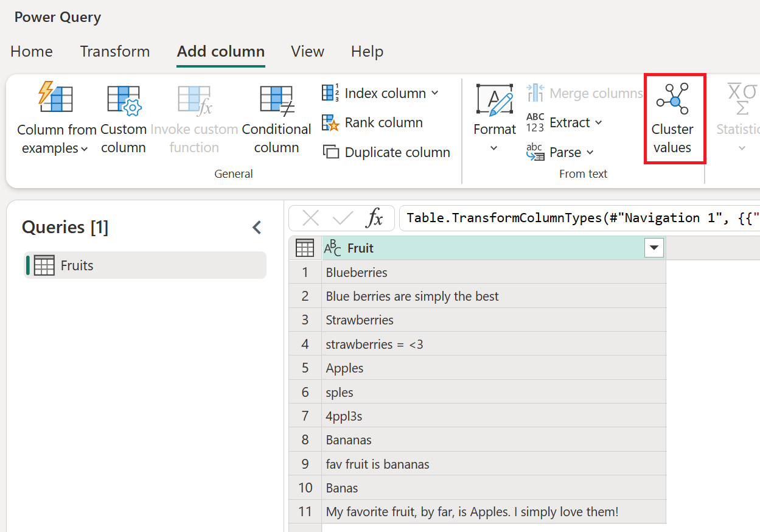760x532 pixels.
Task: Click the Conditional column tool
Action: point(276,119)
